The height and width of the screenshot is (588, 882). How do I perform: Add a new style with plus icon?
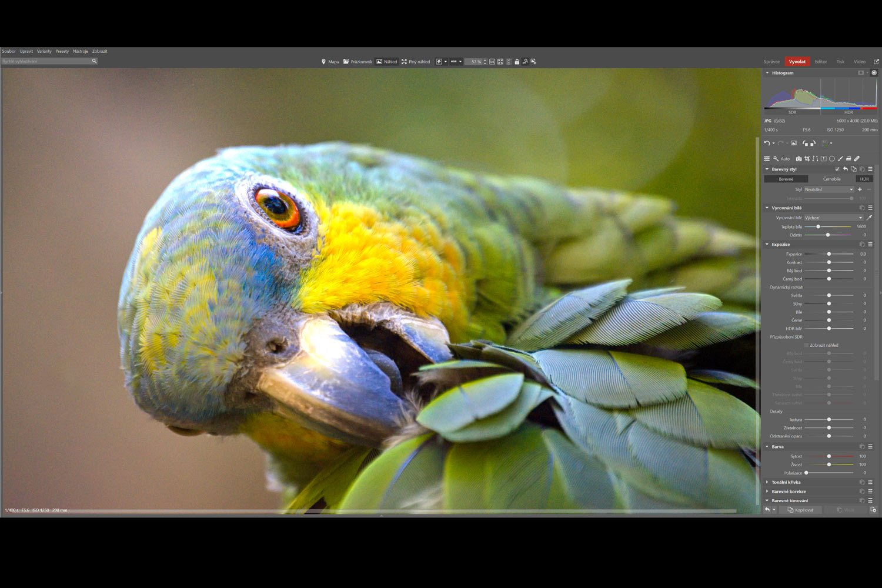[x=860, y=189]
